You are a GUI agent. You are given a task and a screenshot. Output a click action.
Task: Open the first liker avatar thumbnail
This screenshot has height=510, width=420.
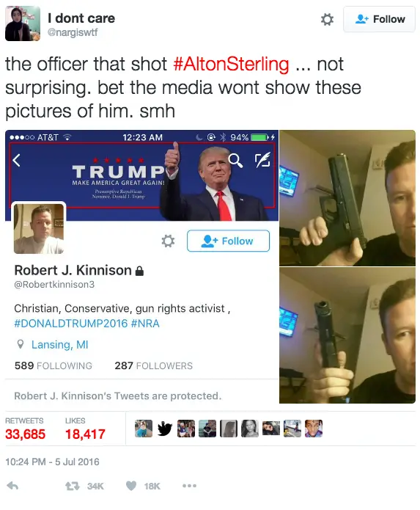[144, 429]
